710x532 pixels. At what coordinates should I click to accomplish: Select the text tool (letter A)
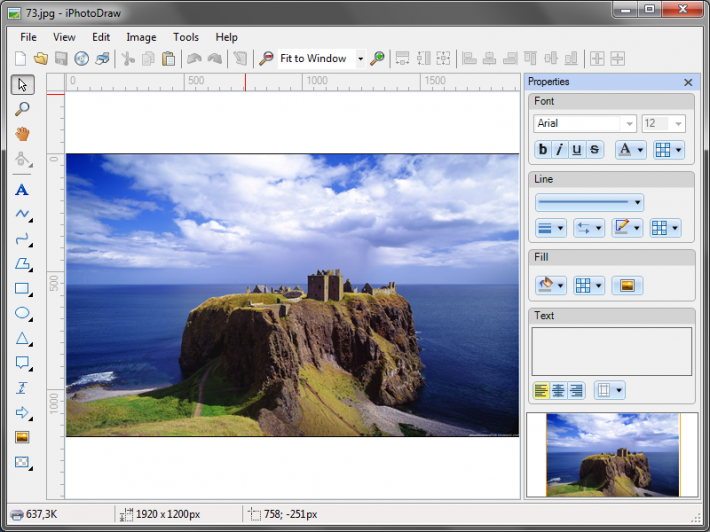pyautogui.click(x=22, y=190)
